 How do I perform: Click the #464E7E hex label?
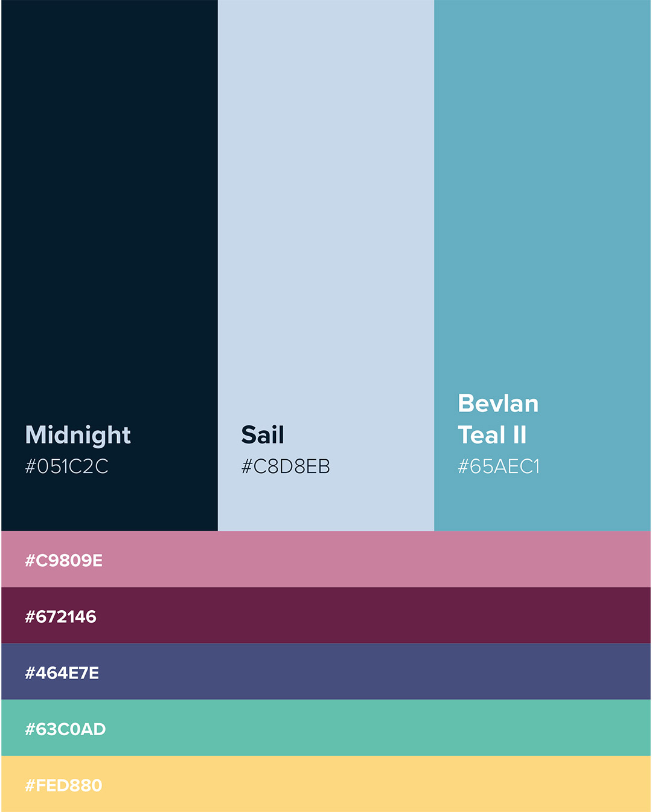point(62,673)
